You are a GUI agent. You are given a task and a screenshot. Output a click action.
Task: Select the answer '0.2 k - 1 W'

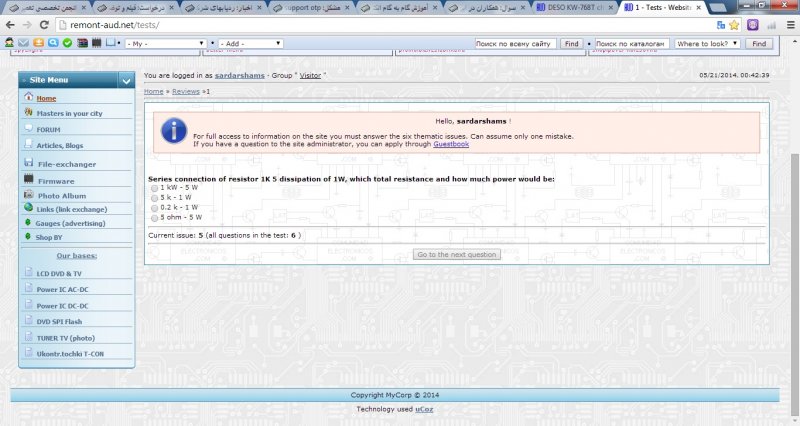pos(155,208)
